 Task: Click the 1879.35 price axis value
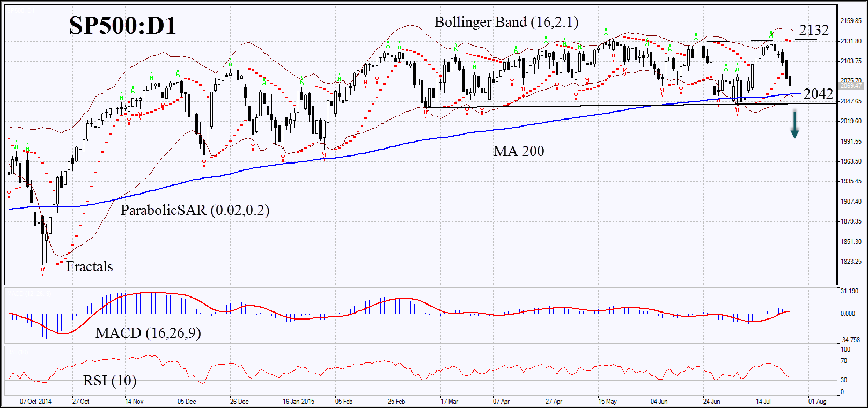[851, 221]
